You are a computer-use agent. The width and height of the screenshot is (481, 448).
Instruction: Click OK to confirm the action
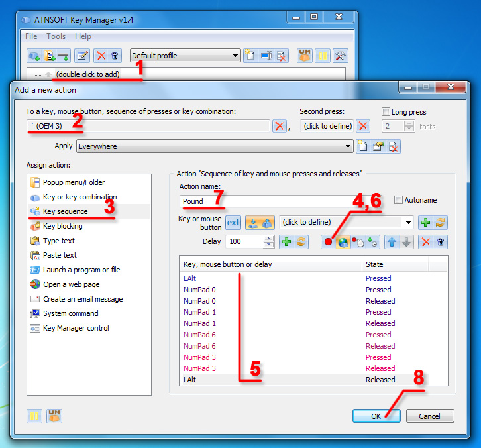376,416
